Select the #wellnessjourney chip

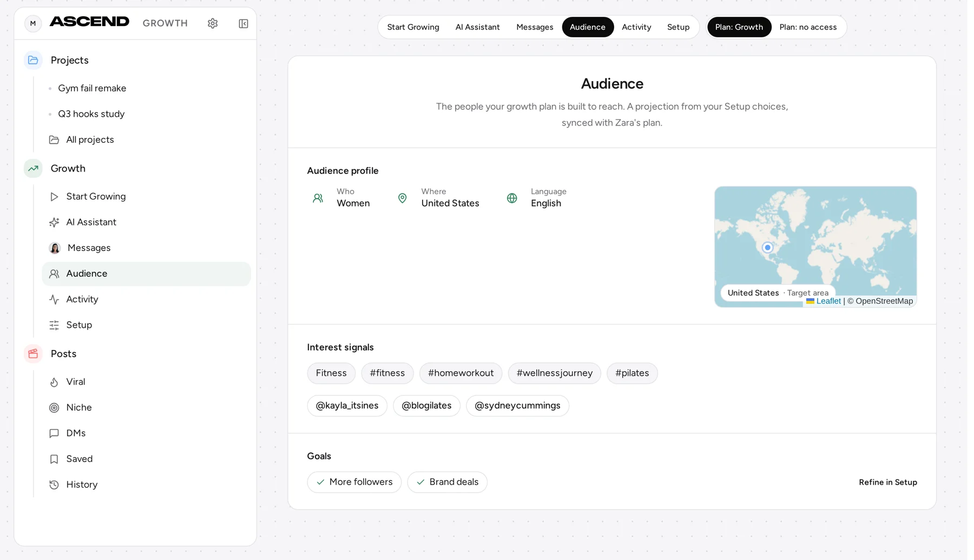(x=555, y=373)
